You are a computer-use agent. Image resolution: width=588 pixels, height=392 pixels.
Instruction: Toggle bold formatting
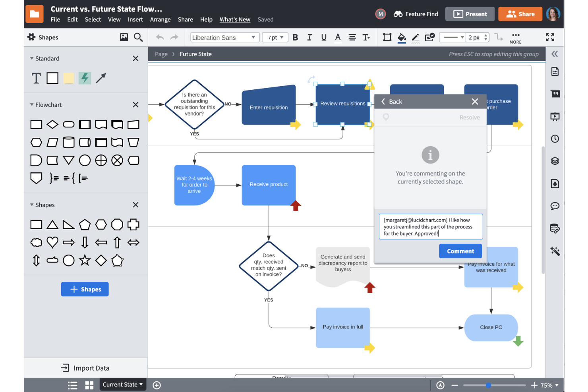tap(295, 37)
